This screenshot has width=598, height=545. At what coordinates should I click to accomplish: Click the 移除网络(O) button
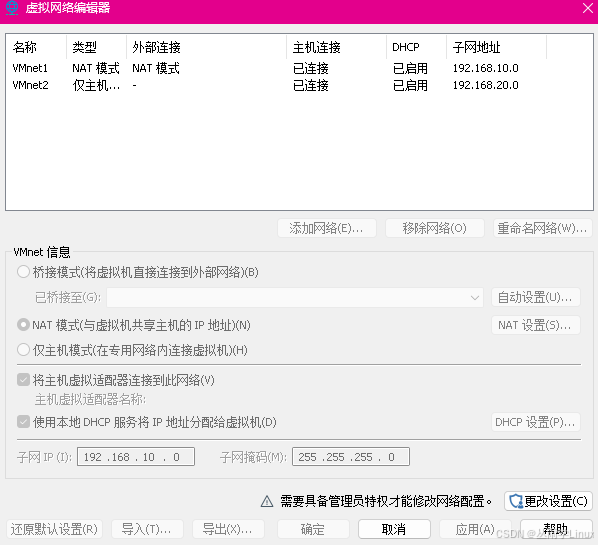tap(435, 228)
